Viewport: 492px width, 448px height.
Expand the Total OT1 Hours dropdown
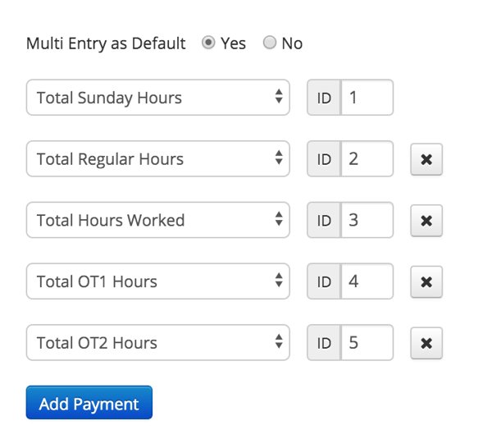(157, 281)
